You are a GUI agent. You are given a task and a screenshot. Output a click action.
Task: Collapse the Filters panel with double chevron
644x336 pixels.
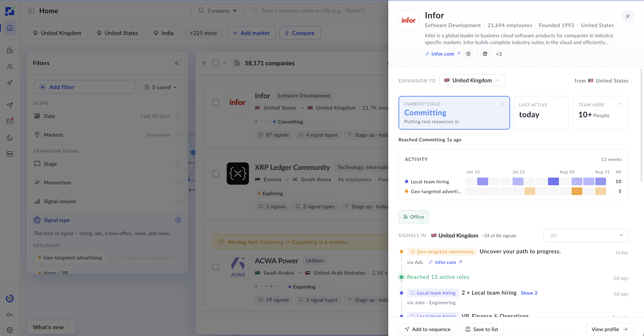tap(177, 63)
